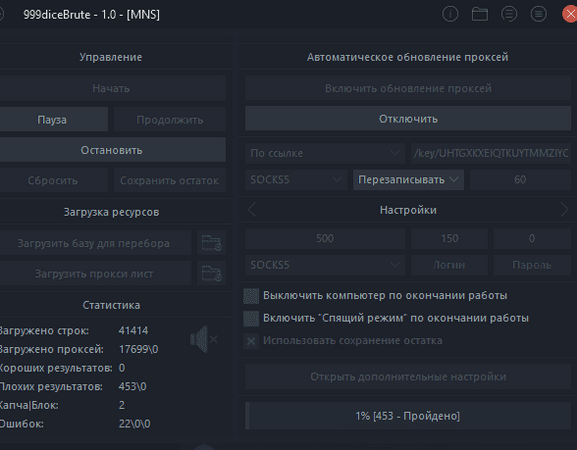Click the circled lines icon beside folder
577x450 pixels.
coord(509,14)
